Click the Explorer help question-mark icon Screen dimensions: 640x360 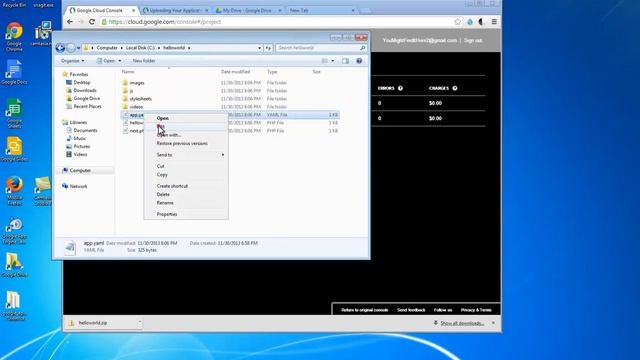[359, 61]
